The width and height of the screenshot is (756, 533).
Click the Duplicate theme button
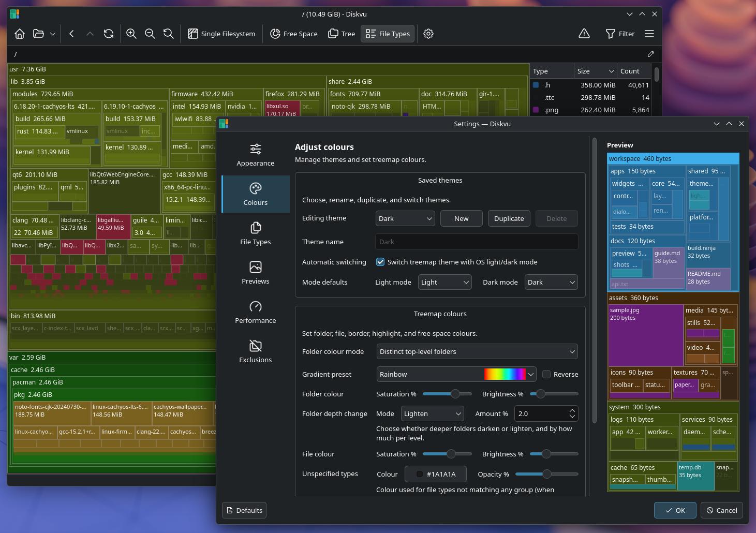pyautogui.click(x=509, y=218)
